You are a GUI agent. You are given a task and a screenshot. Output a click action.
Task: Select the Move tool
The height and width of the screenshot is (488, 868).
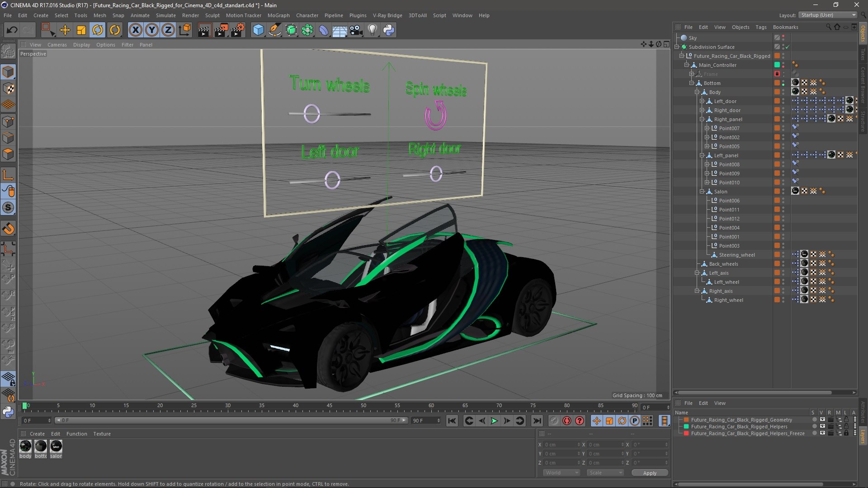(65, 30)
